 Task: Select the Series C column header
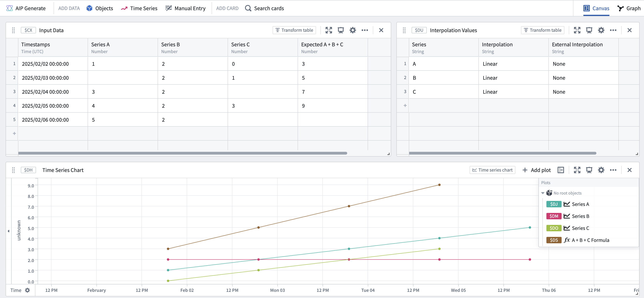tap(263, 47)
